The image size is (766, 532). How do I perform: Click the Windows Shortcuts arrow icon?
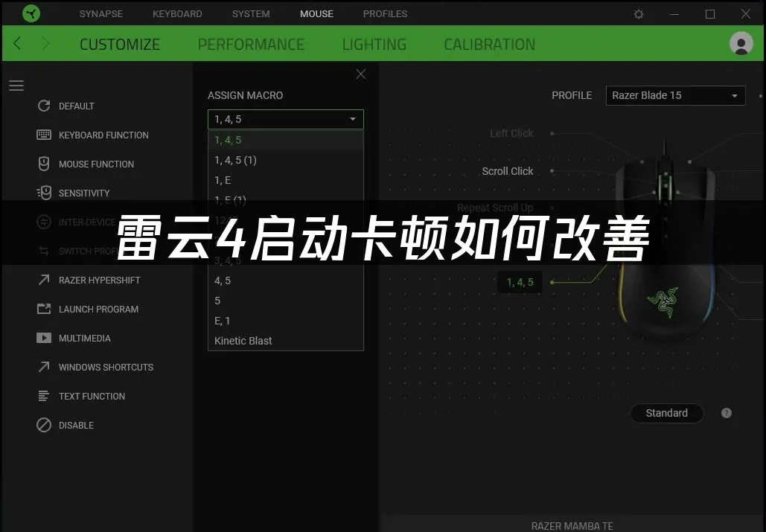44,367
